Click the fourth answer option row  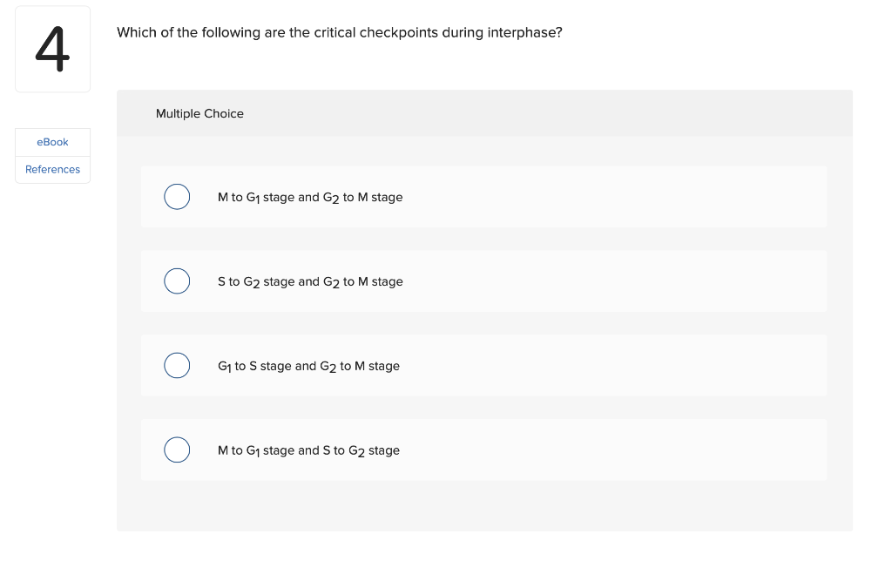tap(483, 449)
